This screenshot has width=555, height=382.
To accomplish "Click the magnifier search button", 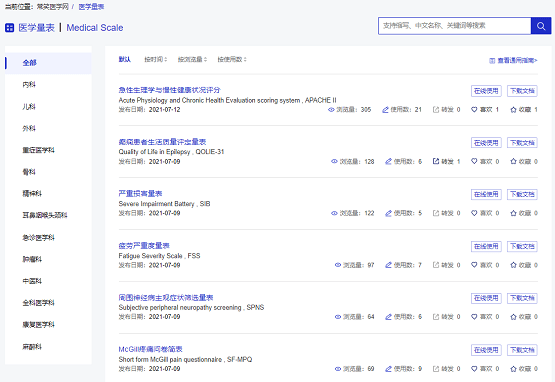I will click(541, 26).
